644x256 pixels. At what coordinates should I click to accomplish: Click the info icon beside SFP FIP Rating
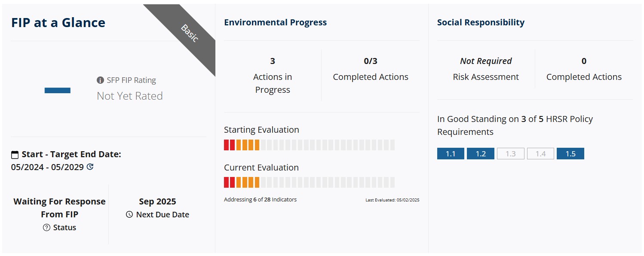pos(100,80)
